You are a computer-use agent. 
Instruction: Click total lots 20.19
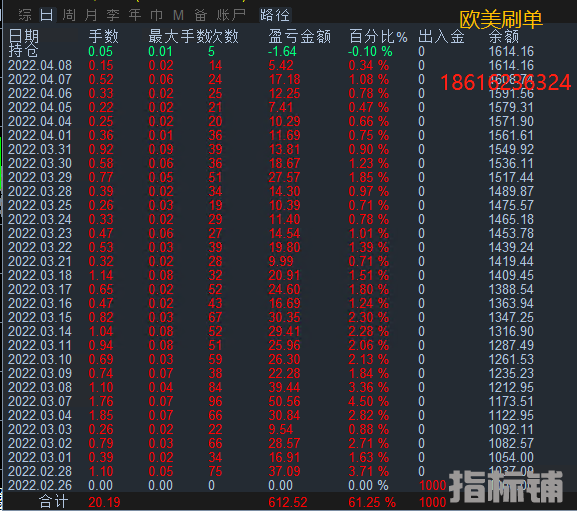tap(105, 502)
